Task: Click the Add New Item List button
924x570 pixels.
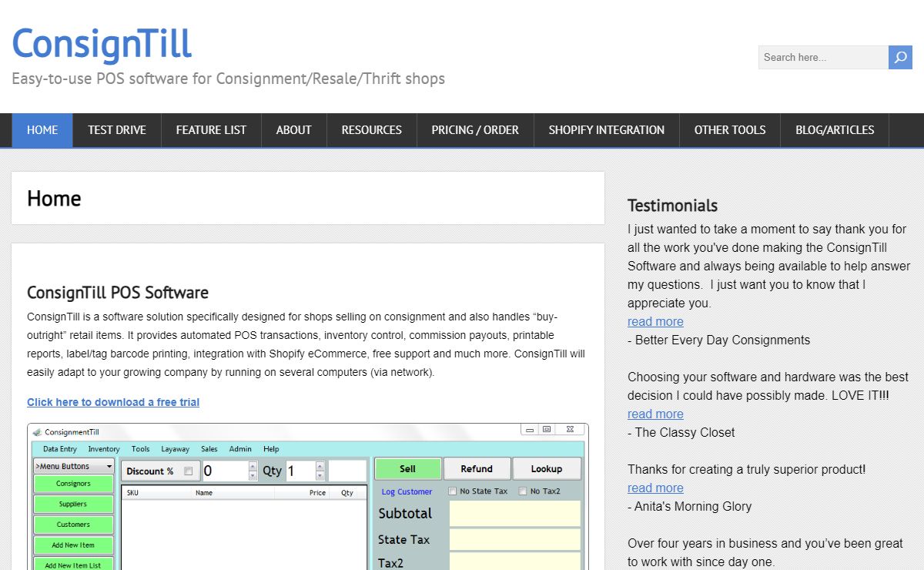Action: tap(73, 565)
